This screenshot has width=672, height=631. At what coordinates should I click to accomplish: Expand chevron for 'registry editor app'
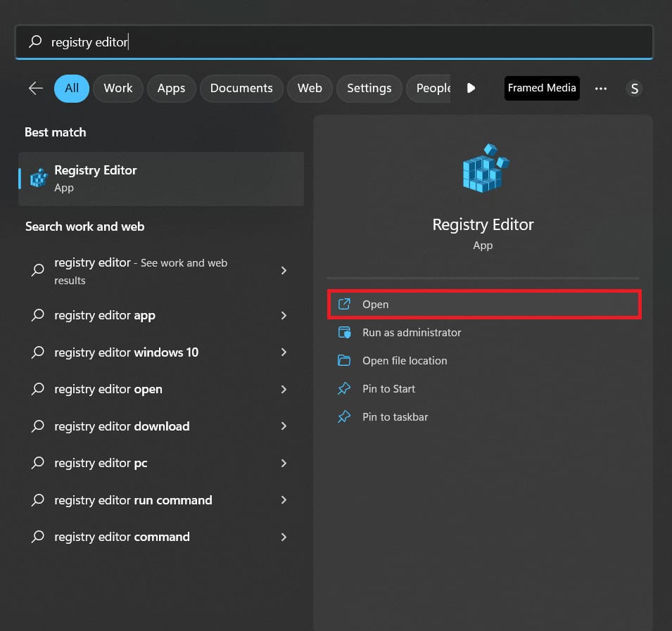point(284,315)
